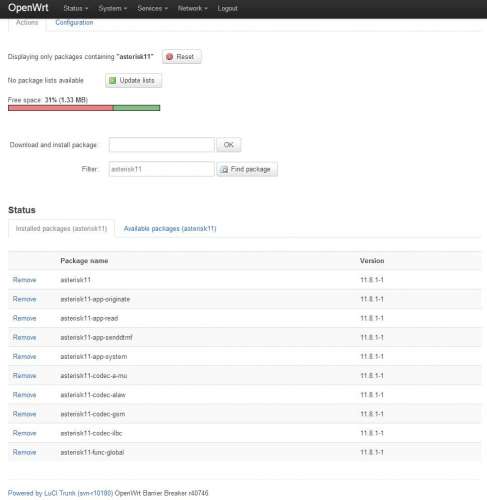Focus the Filter input field

[x=161, y=169]
